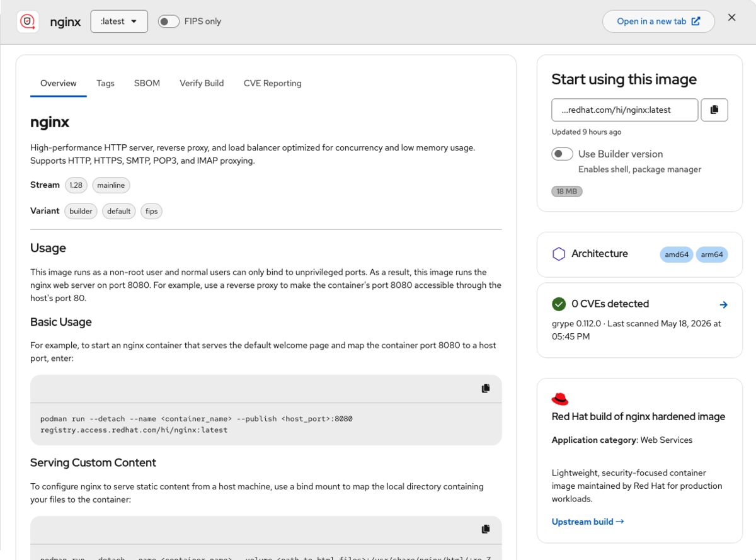Toggle the FIPS only switch
The image size is (756, 560).
coord(169,21)
